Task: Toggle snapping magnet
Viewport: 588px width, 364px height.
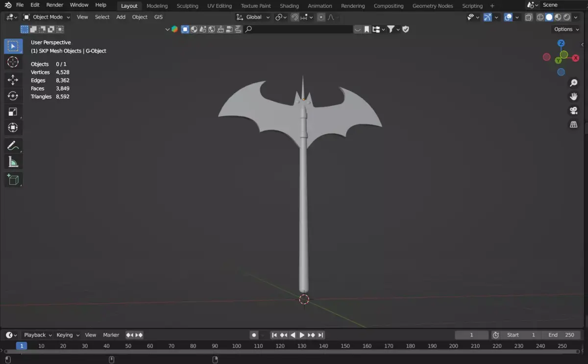Action: point(294,17)
